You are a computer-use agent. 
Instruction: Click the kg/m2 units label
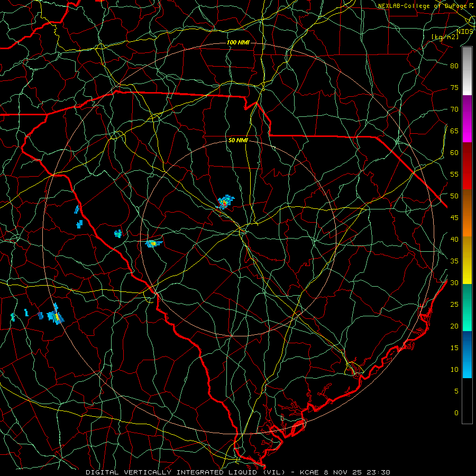click(445, 37)
